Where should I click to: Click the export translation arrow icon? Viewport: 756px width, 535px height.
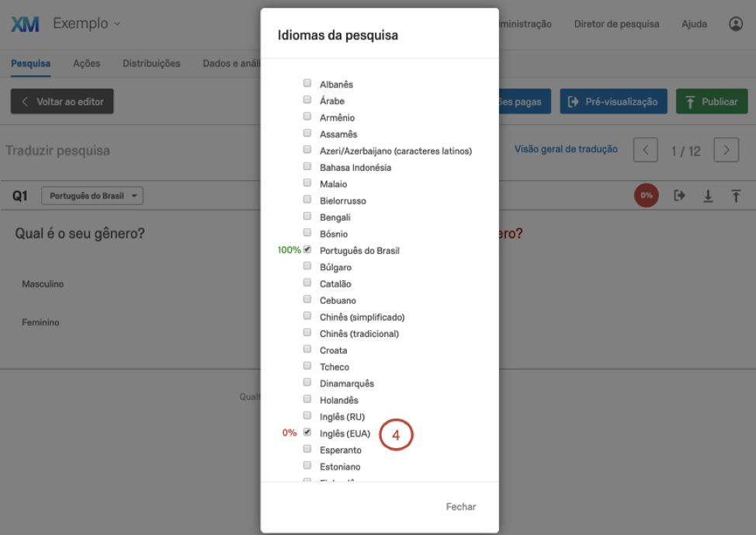pyautogui.click(x=679, y=196)
